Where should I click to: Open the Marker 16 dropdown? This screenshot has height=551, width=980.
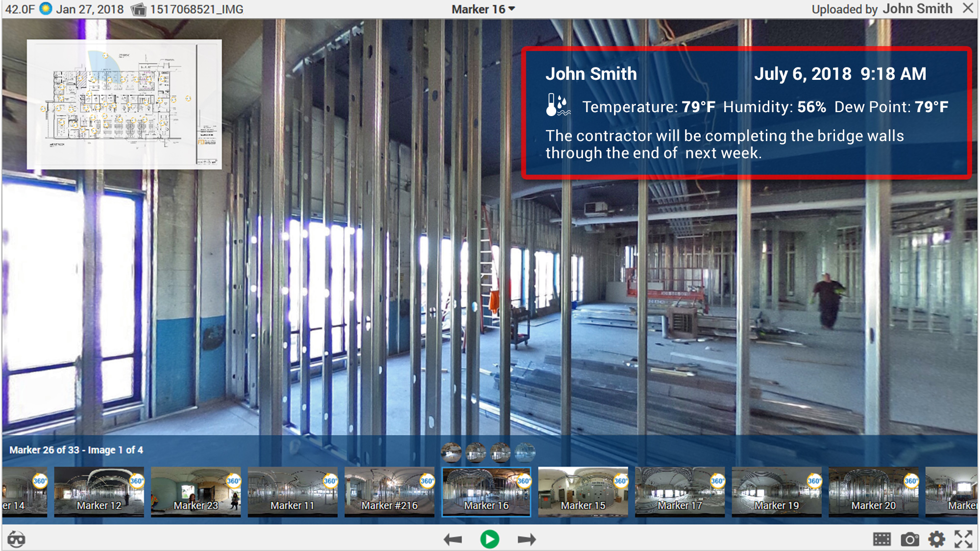pyautogui.click(x=483, y=9)
